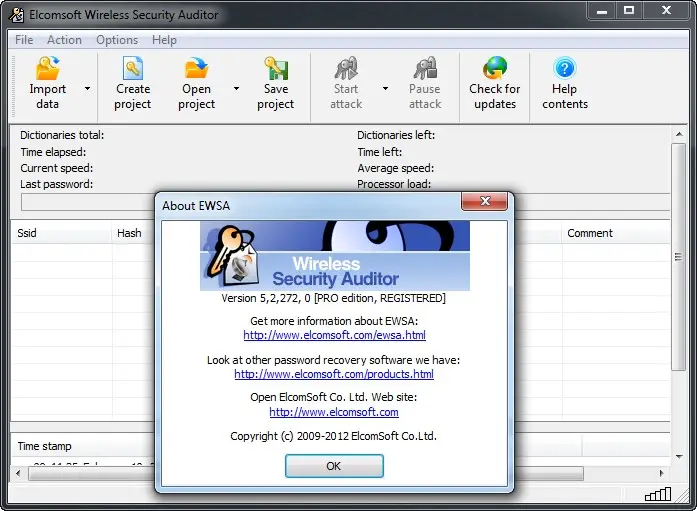Minimize the Elcomsoft Wireless Security Auditor window
This screenshot has height=511, width=697.
(602, 11)
